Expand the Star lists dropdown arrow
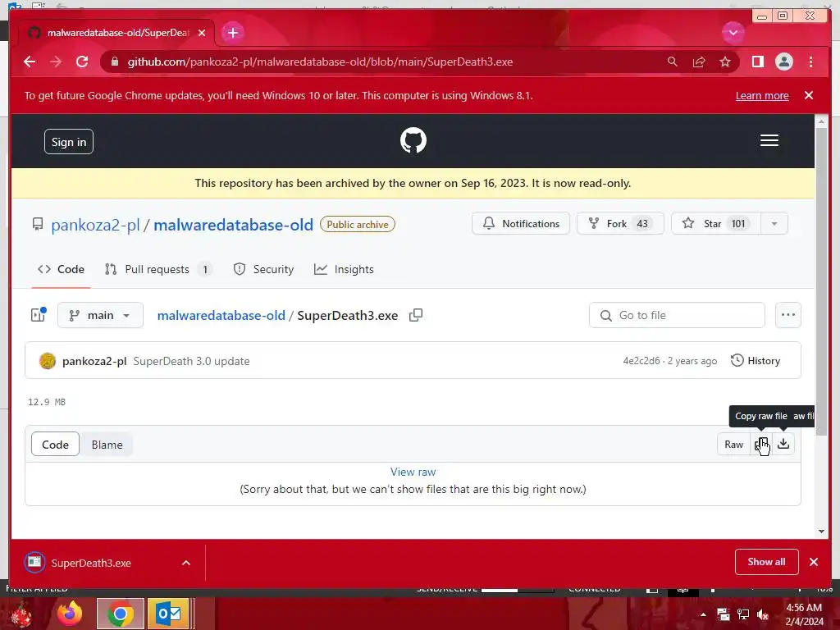This screenshot has width=840, height=630. pos(774,223)
